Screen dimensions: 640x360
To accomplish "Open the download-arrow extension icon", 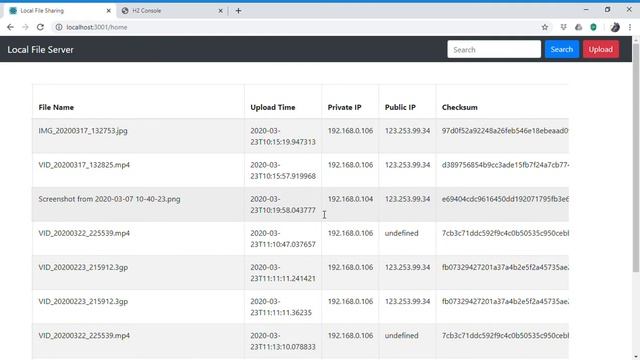I will coord(563,27).
